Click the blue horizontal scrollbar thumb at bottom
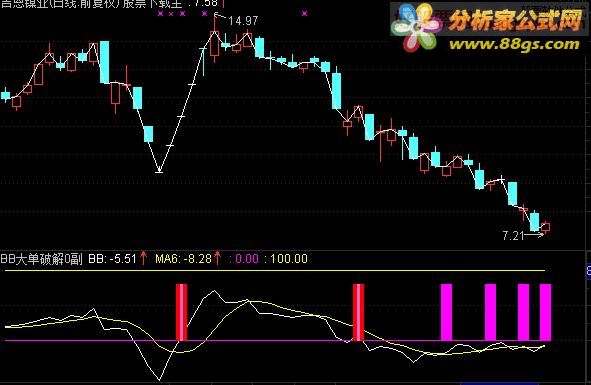This screenshot has height=385, width=591. point(499,383)
